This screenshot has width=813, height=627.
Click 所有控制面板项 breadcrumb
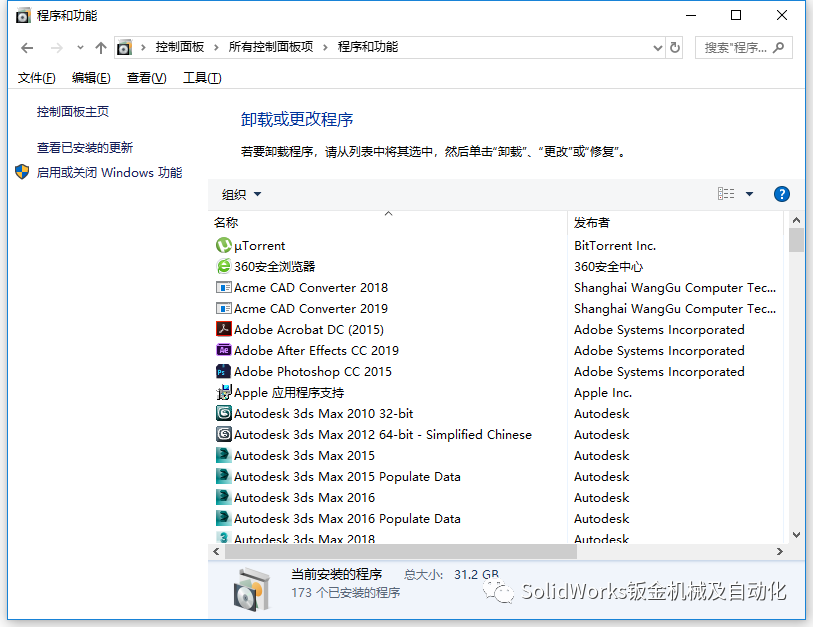(x=271, y=47)
